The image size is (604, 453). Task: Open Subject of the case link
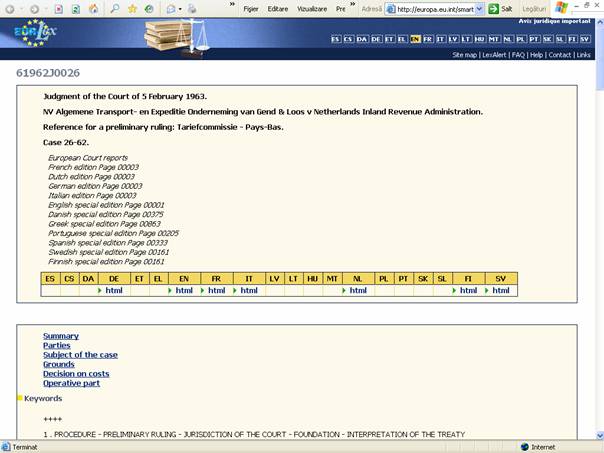click(x=81, y=355)
